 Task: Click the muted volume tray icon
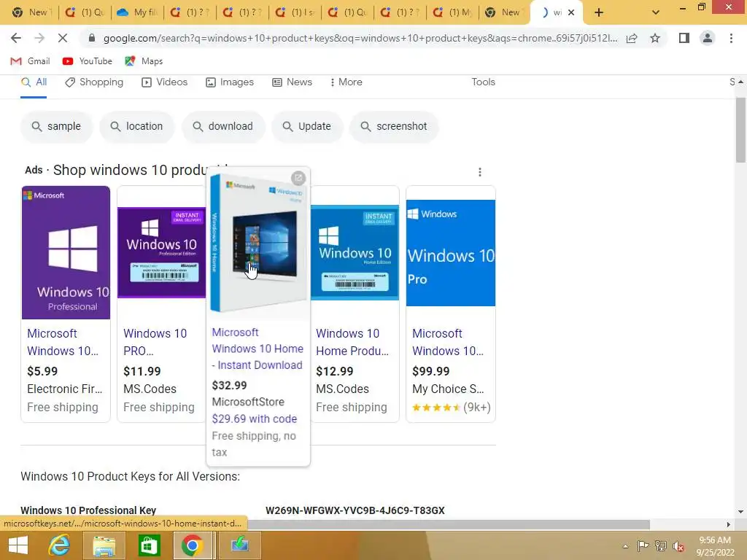[678, 546]
